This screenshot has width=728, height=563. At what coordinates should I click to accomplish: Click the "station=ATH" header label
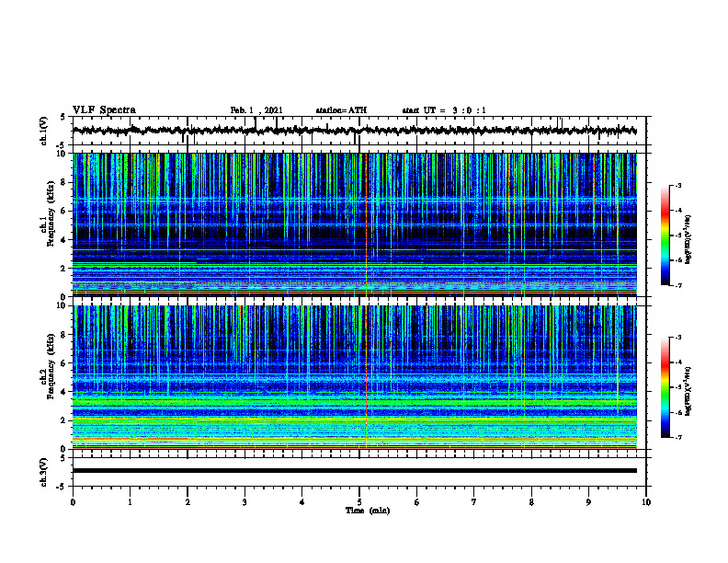tap(341, 110)
